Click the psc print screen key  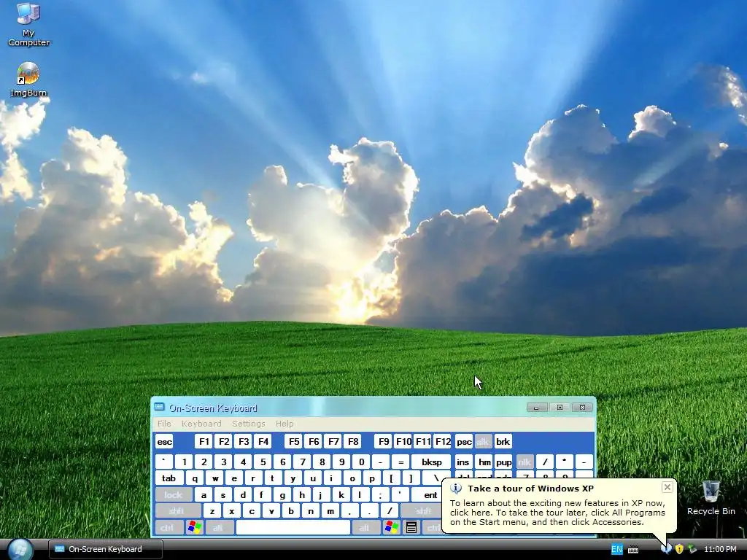[463, 442]
